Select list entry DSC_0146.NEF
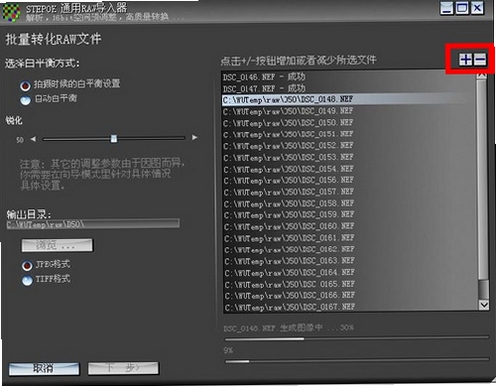The image size is (496, 386). (349, 77)
